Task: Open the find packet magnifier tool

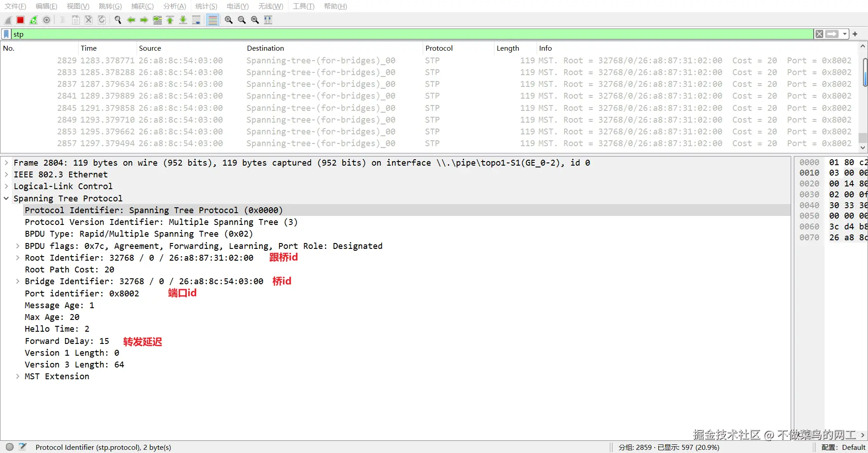Action: (118, 20)
